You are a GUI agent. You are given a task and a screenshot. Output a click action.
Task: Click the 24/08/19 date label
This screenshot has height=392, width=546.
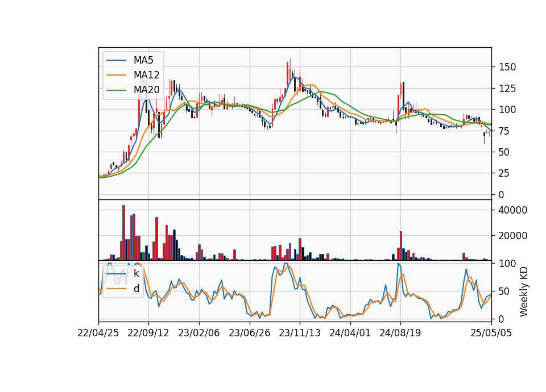pos(400,333)
